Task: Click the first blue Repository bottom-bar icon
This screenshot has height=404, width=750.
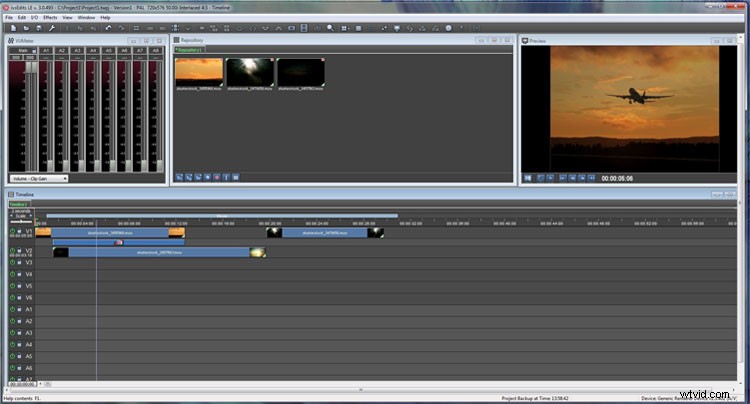Action: coord(179,177)
